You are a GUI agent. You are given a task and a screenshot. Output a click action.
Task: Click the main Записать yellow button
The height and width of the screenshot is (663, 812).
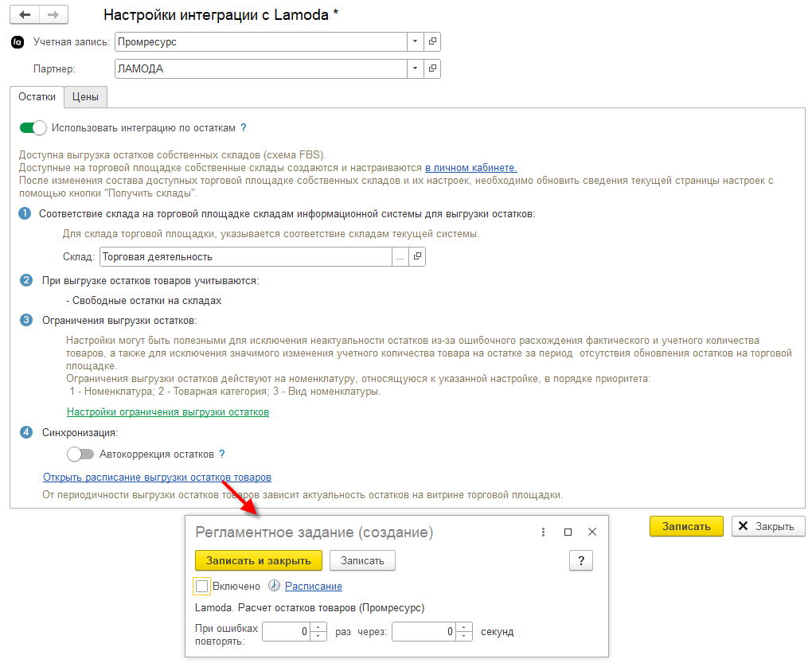686,526
